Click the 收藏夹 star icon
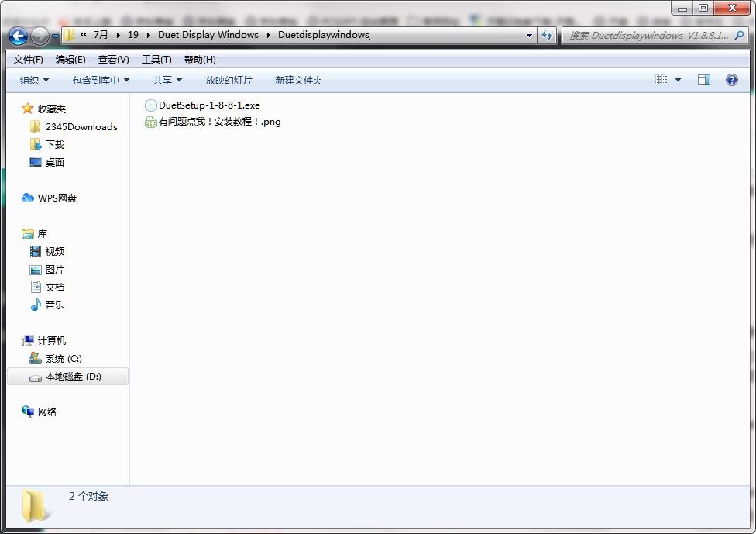756x534 pixels. pyautogui.click(x=27, y=109)
